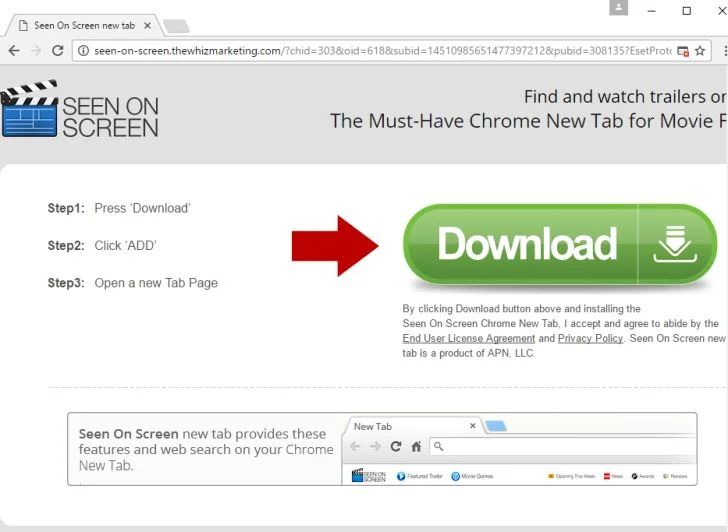
Task: Click the blocked pop-up icon in address bar
Action: [x=683, y=51]
